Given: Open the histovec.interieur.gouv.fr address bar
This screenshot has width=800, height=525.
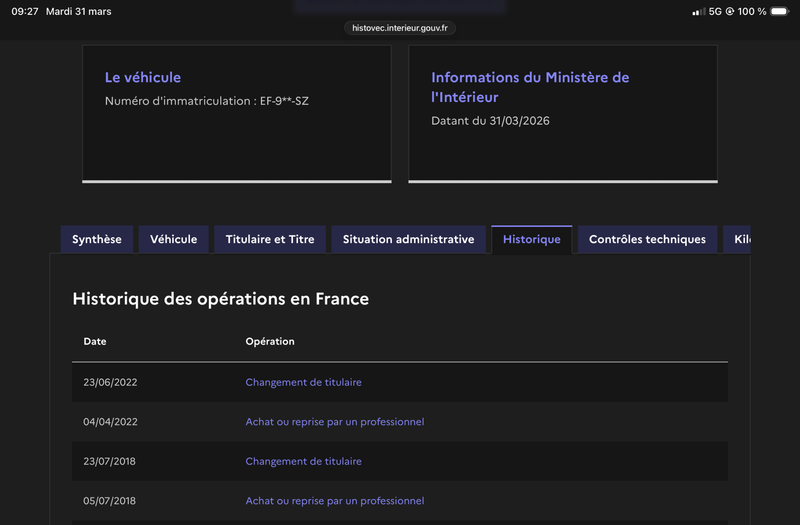Looking at the screenshot, I should (400, 28).
